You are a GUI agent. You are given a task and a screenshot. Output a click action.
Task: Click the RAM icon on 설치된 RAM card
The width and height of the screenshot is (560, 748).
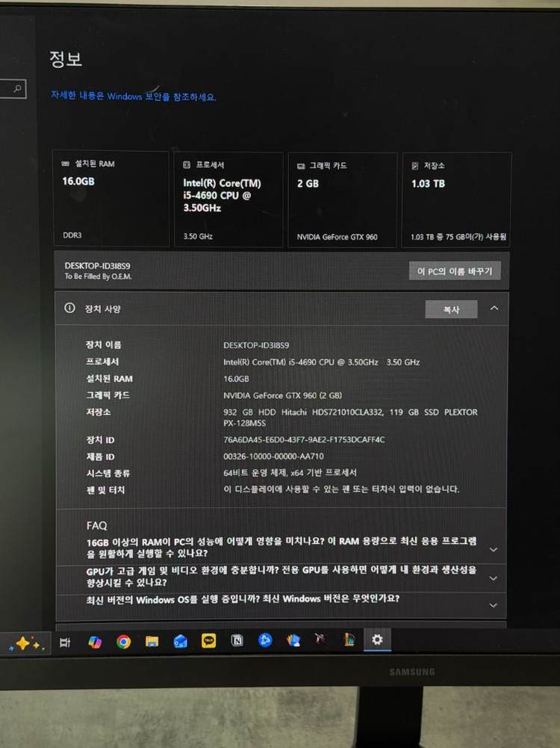(65, 164)
